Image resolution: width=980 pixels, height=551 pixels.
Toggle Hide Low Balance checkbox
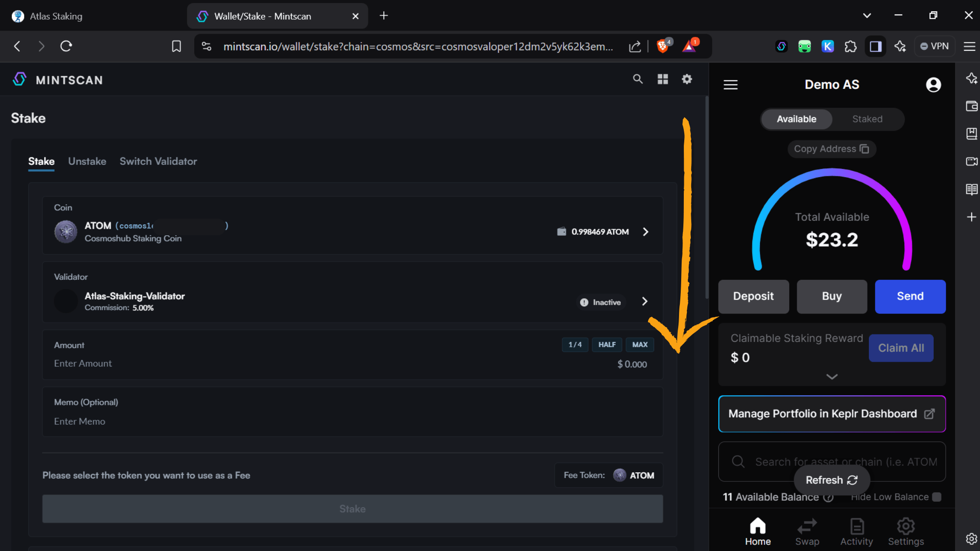click(x=937, y=497)
